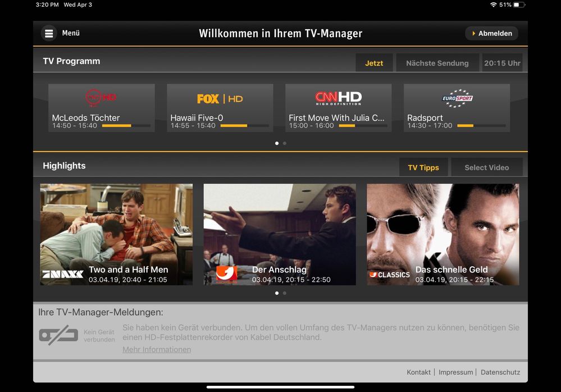
Task: Click time 15:00 - 16:00
Action: [x=311, y=126]
